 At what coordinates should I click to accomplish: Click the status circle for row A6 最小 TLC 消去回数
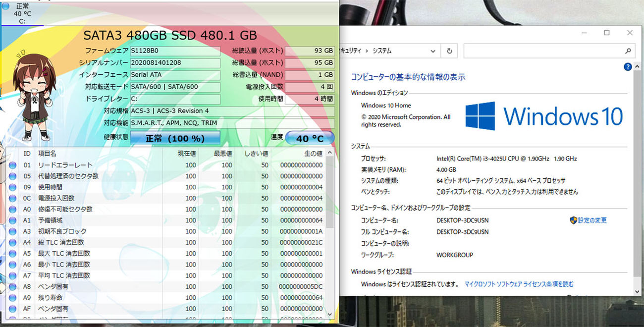pos(13,265)
